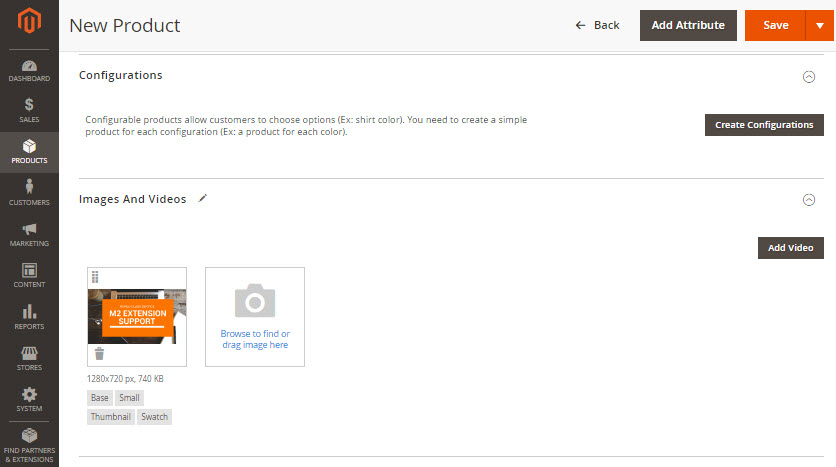Collapse the Images And Videos section
836x467 pixels.
809,200
